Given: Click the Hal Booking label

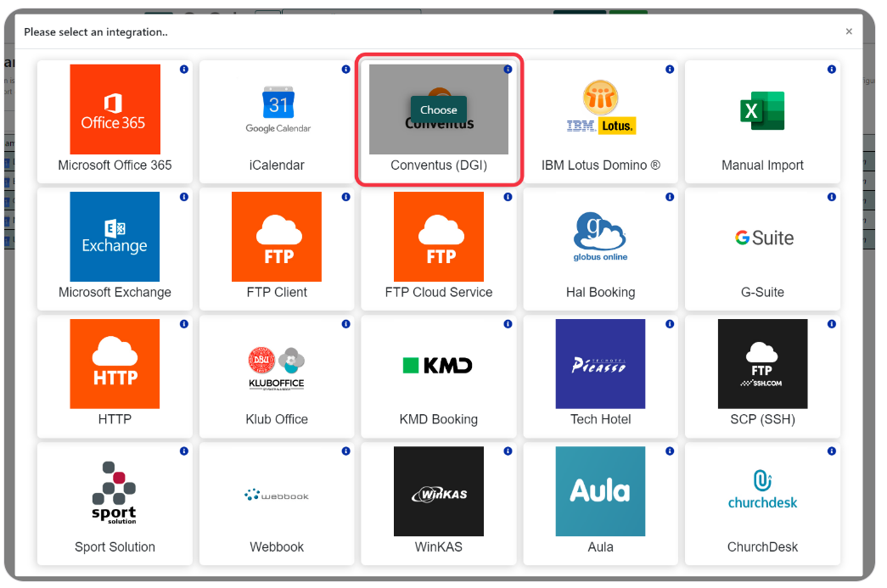Looking at the screenshot, I should pyautogui.click(x=601, y=293).
